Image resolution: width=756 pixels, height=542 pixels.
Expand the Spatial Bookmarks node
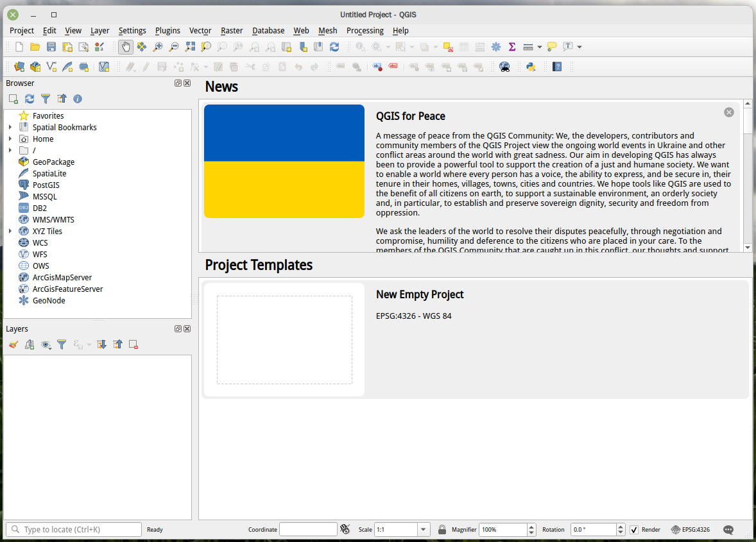click(x=10, y=127)
